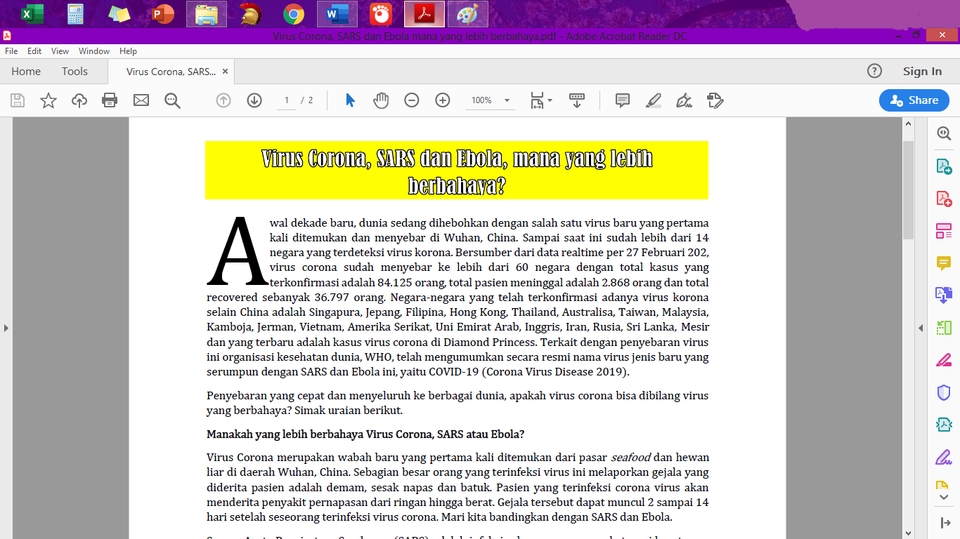Open Edit PDF tool in right pane
The height and width of the screenshot is (539, 960).
pyautogui.click(x=943, y=232)
